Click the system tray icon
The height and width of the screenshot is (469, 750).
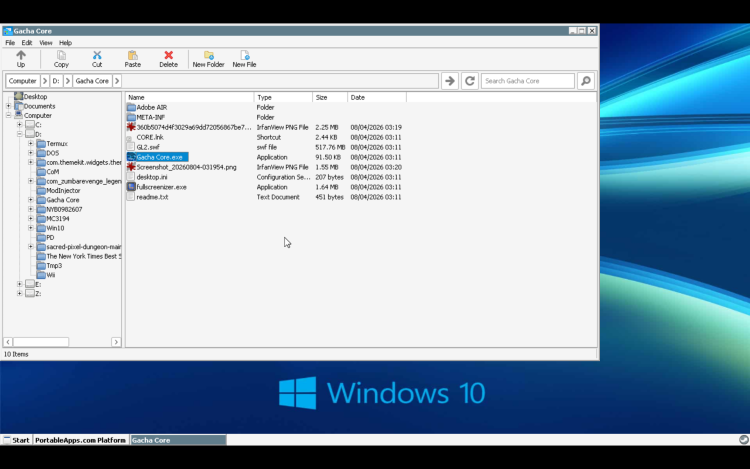[743, 440]
